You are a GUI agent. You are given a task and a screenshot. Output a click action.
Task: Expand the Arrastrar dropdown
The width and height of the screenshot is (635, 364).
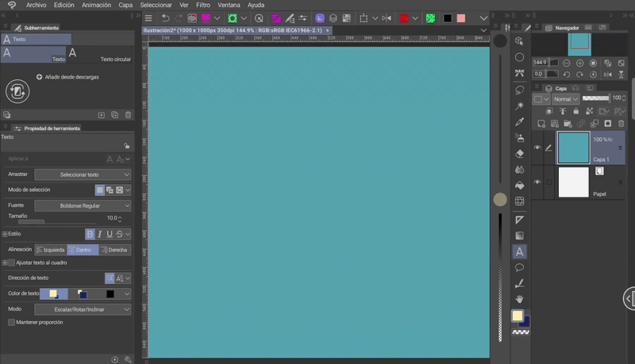(83, 174)
